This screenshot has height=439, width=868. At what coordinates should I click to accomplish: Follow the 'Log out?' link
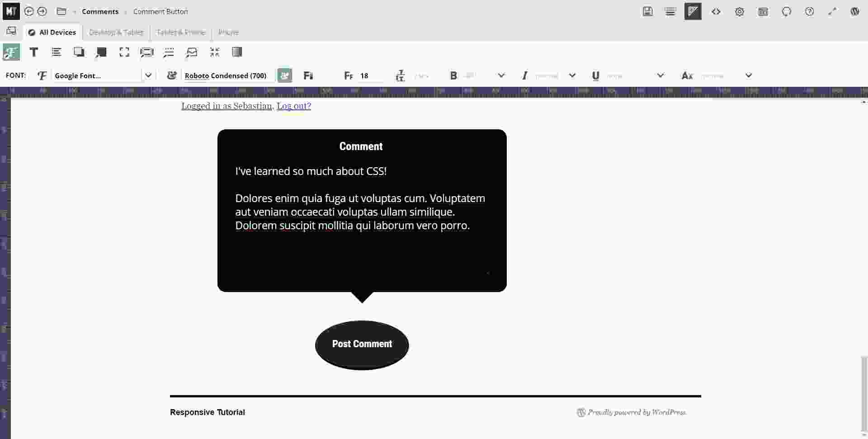pos(294,106)
